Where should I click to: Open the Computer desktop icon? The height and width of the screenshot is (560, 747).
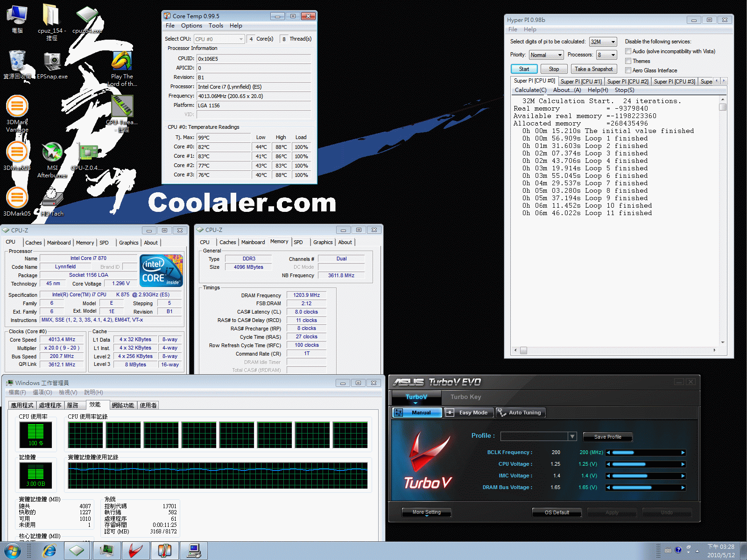click(x=17, y=19)
